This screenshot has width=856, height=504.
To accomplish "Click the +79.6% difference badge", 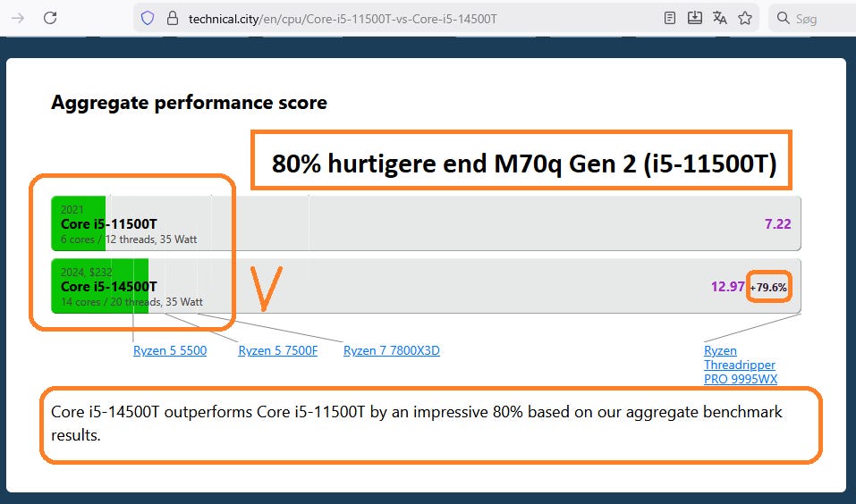I will pyautogui.click(x=768, y=287).
